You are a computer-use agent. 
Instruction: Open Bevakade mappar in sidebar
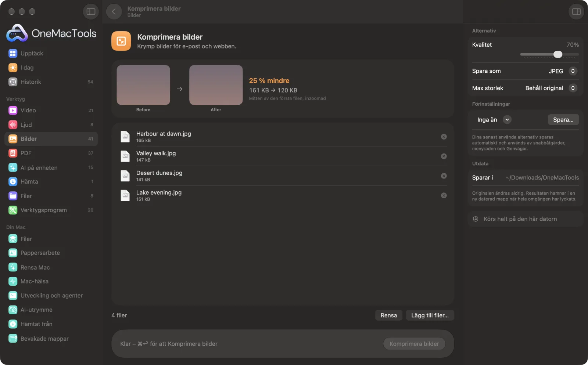coord(51,339)
